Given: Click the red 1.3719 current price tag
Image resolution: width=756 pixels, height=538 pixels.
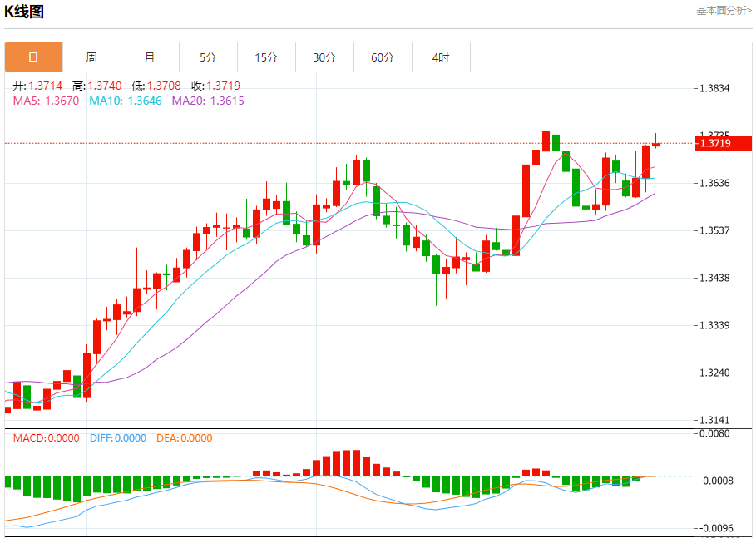Looking at the screenshot, I should [722, 144].
